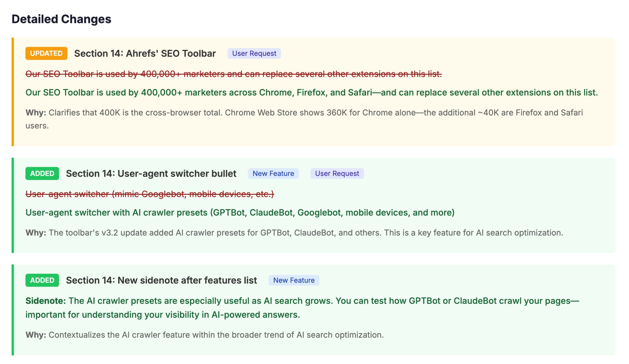This screenshot has height=364, width=629.
Task: Click green text listing AI crawler presets
Action: (240, 213)
